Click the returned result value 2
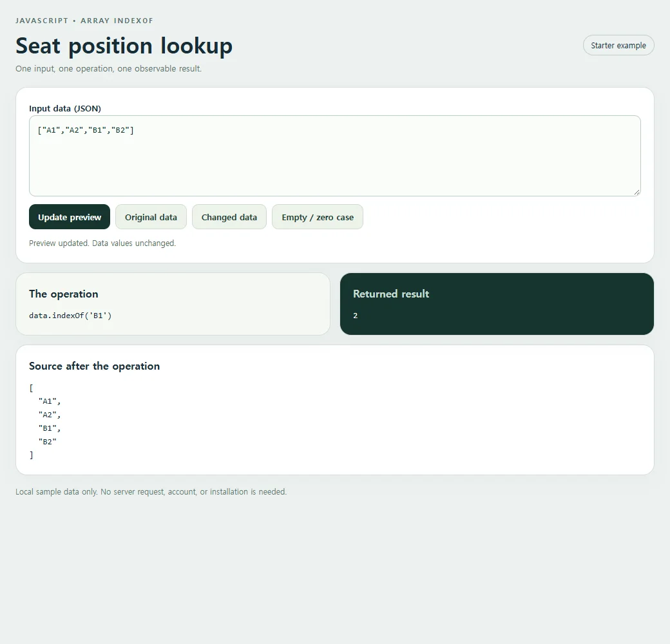670x644 pixels. (355, 316)
